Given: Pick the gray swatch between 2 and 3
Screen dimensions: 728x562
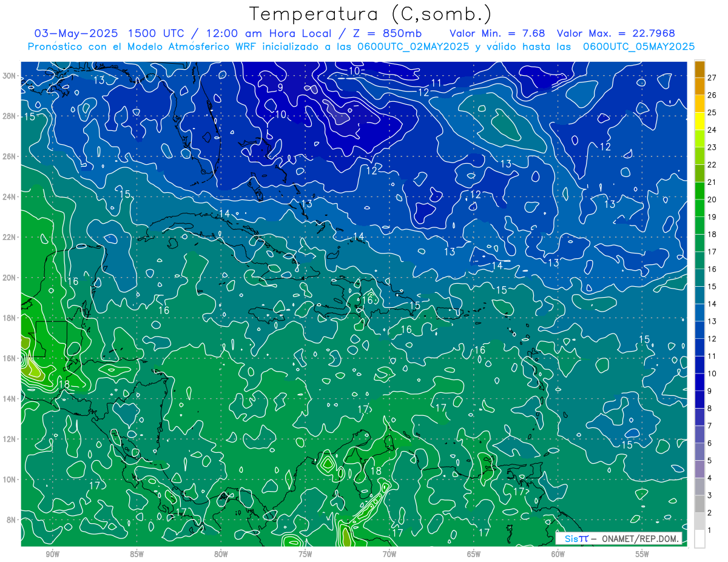Looking at the screenshot, I should pos(699,504).
